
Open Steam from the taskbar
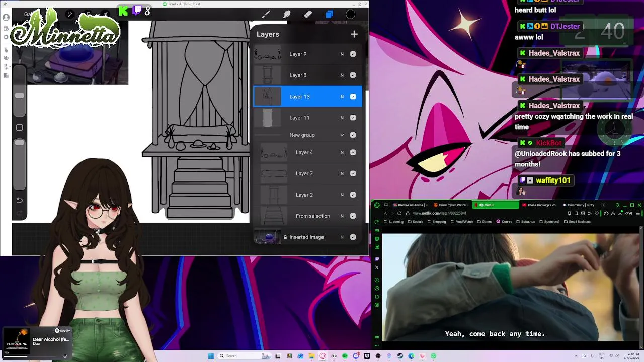click(x=400, y=356)
